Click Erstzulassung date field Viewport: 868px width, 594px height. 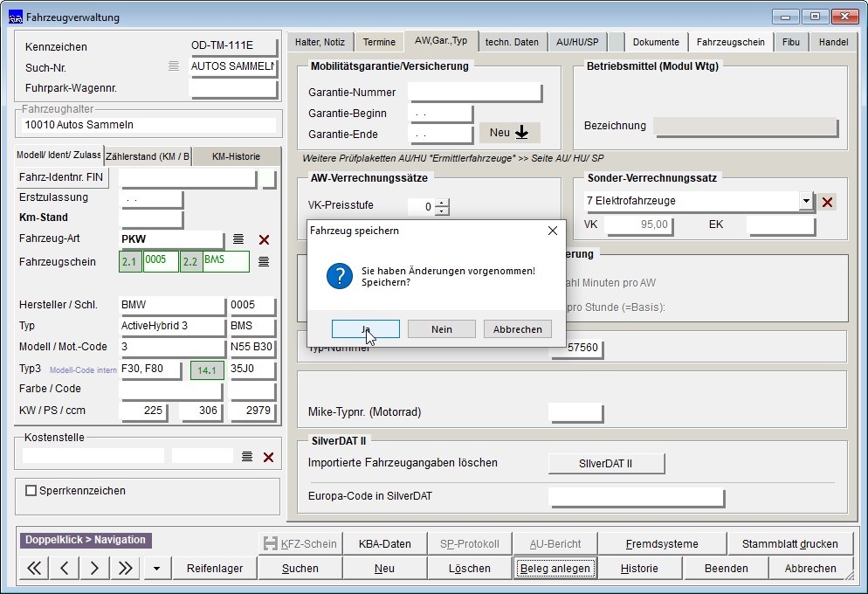151,198
